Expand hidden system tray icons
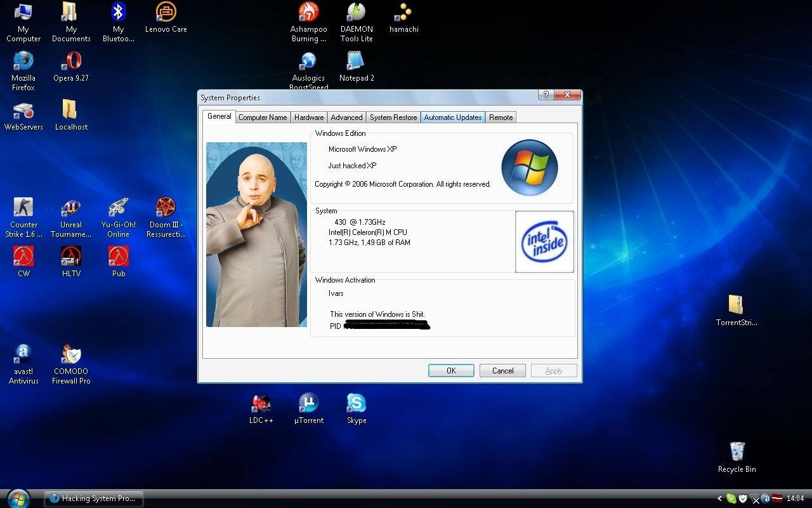 click(x=719, y=499)
